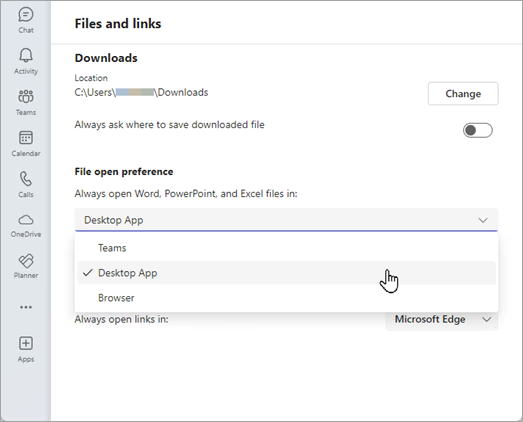The width and height of the screenshot is (523, 422).
Task: Click the Files and links heading
Action: (118, 24)
